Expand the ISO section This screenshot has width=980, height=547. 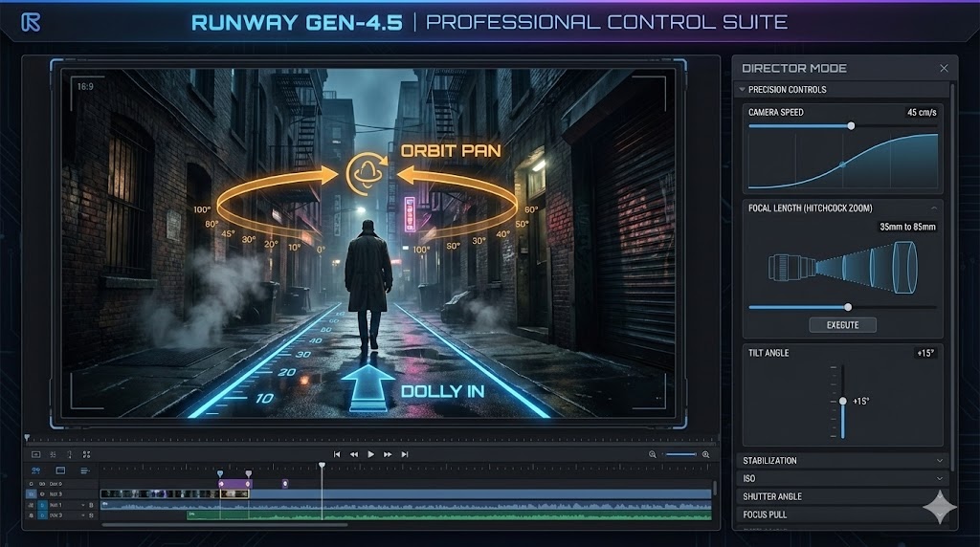(940, 478)
